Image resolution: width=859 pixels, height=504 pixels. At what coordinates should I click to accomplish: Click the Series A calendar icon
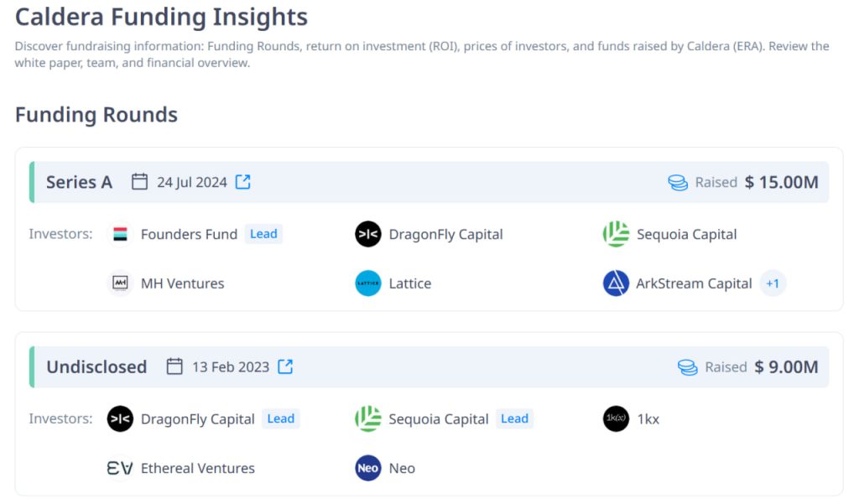click(140, 181)
